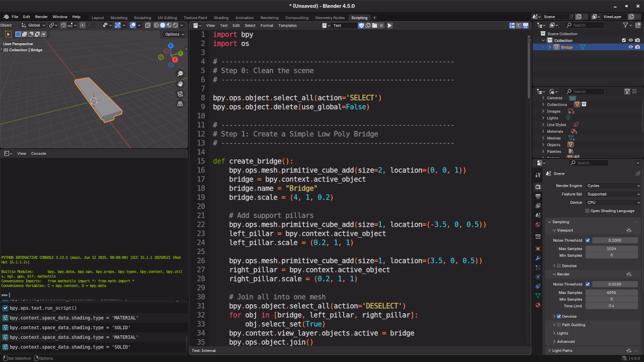Select the tweak select tool icon

pyautogui.click(x=8, y=34)
